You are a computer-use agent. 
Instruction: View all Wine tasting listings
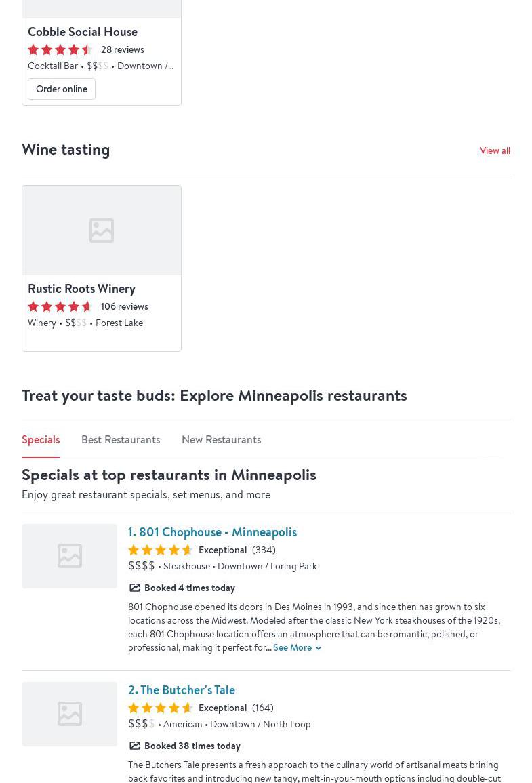tap(495, 150)
